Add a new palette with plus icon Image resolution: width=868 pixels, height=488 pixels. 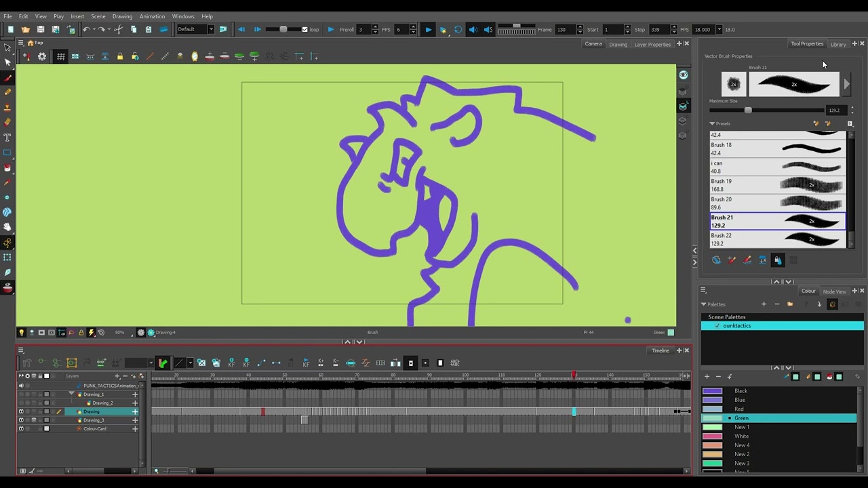[764, 304]
